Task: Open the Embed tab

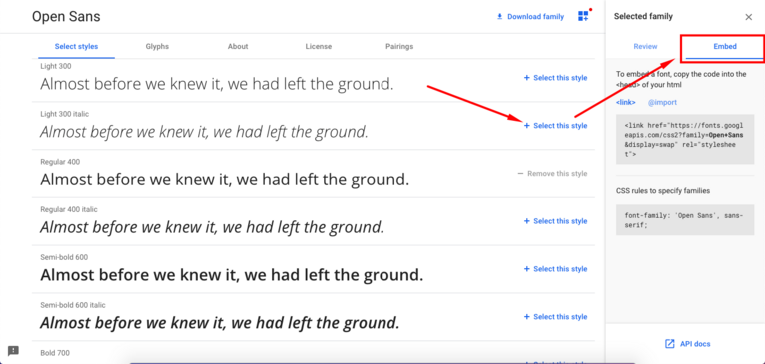Action: tap(725, 47)
